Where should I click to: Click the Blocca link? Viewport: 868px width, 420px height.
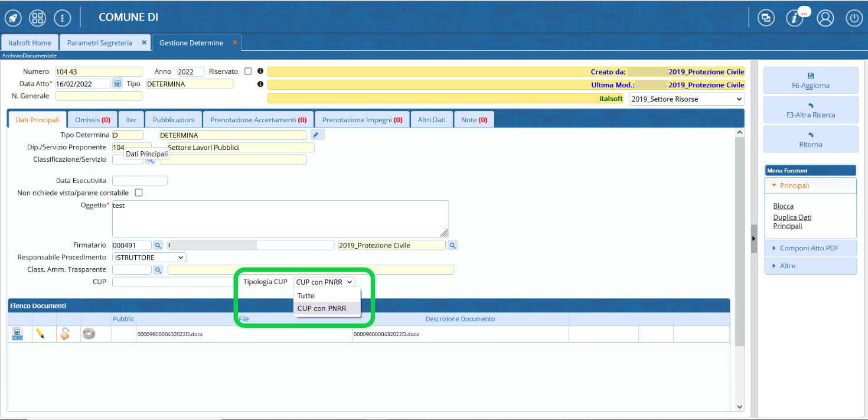(x=784, y=206)
